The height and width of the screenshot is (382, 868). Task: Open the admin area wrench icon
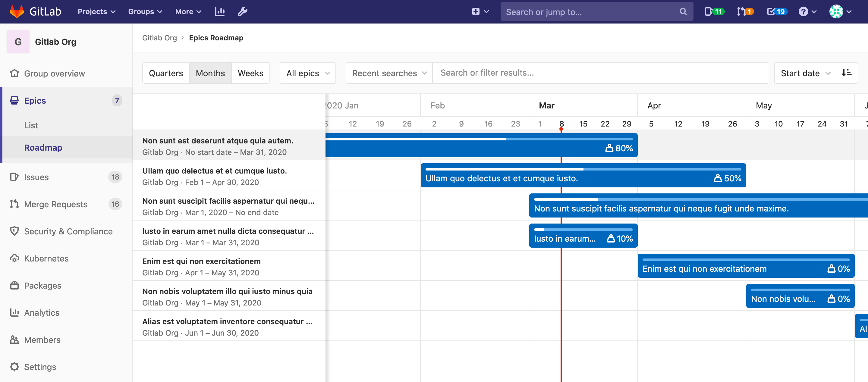point(242,11)
